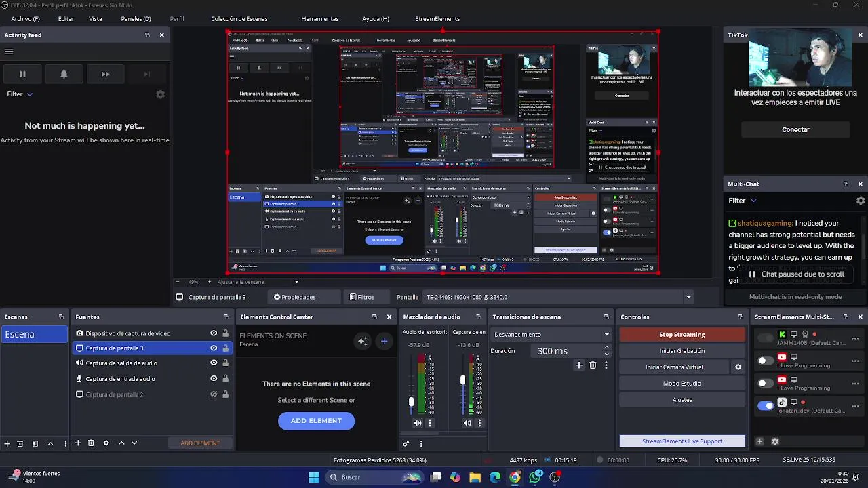Skip forward in the Activity feed
The width and height of the screenshot is (868, 488).
pos(105,74)
